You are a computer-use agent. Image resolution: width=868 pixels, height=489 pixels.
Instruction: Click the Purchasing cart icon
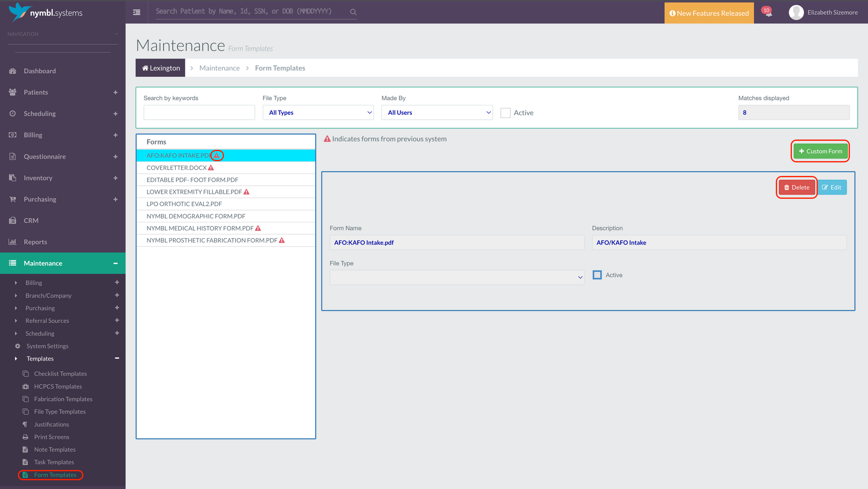[13, 199]
